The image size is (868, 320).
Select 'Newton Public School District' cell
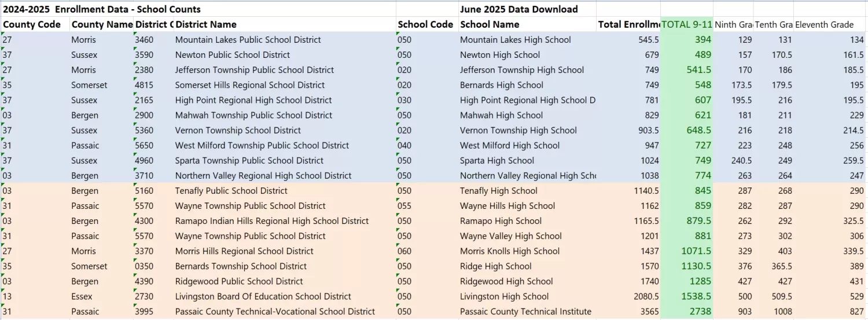(x=284, y=55)
